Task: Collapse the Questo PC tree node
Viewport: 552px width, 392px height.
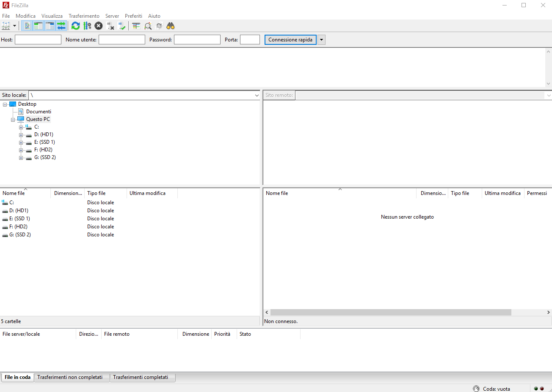Action: point(13,120)
